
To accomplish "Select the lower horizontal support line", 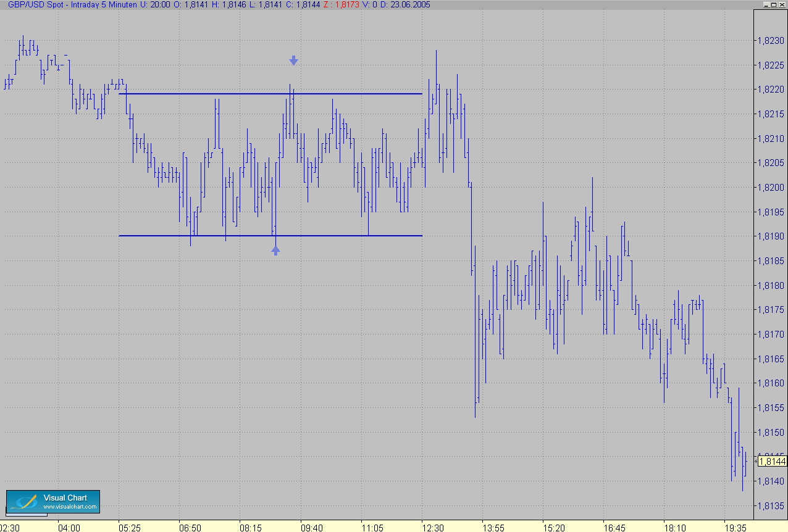I will [x=270, y=236].
